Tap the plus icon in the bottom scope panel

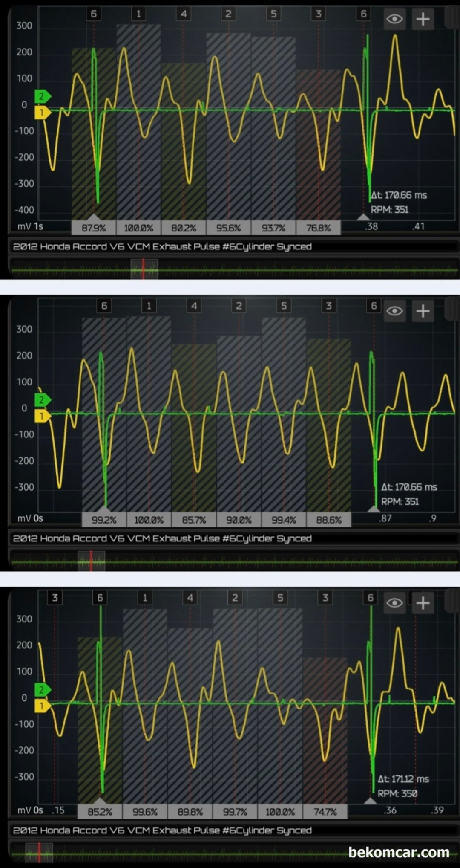[x=423, y=603]
